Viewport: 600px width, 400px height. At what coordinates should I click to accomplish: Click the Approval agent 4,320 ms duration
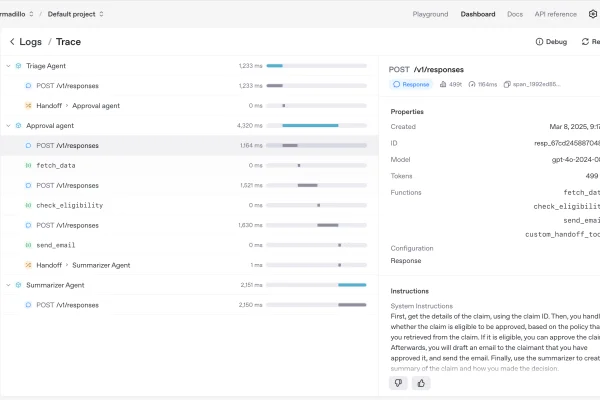click(x=250, y=126)
